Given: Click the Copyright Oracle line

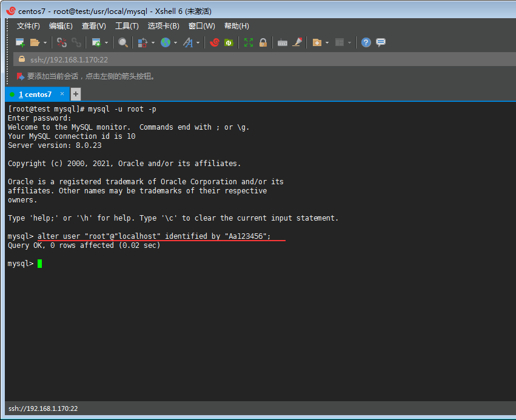Looking at the screenshot, I should (124, 164).
